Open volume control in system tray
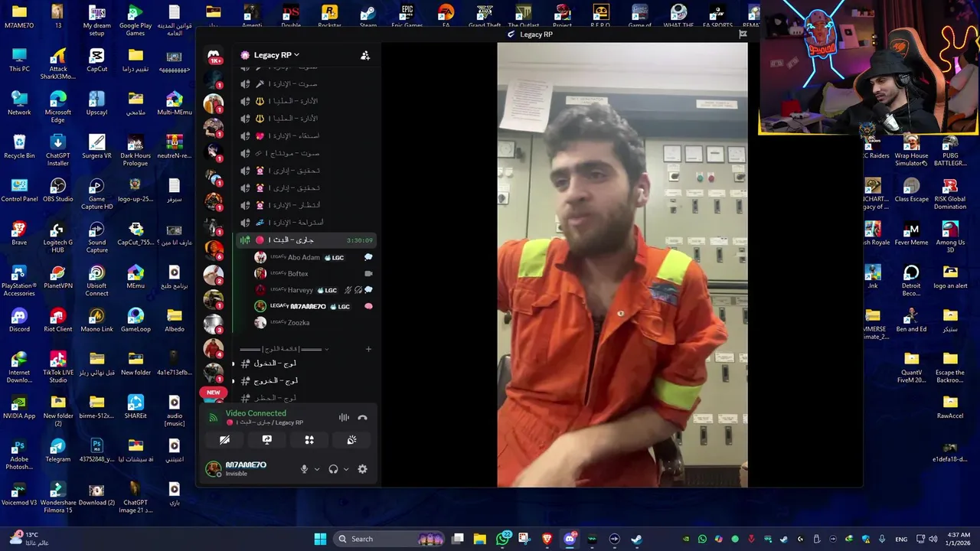The width and height of the screenshot is (980, 551). pyautogui.click(x=933, y=539)
